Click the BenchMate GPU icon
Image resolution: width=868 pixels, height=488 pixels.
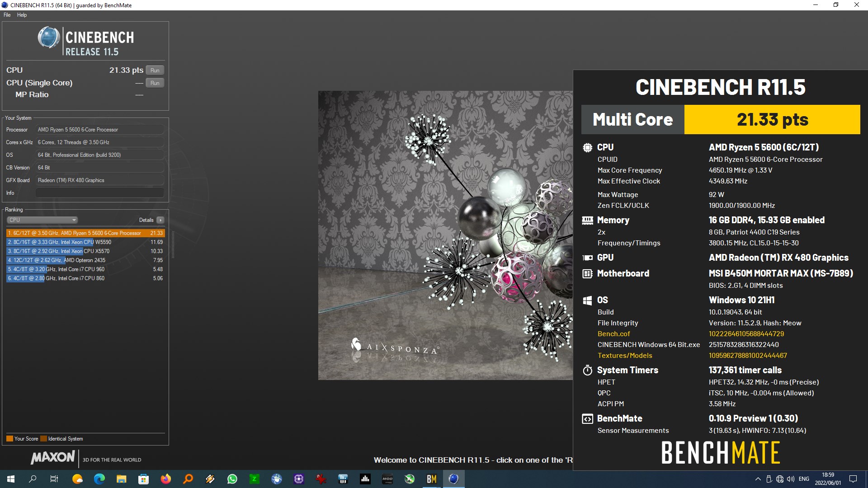[587, 258]
